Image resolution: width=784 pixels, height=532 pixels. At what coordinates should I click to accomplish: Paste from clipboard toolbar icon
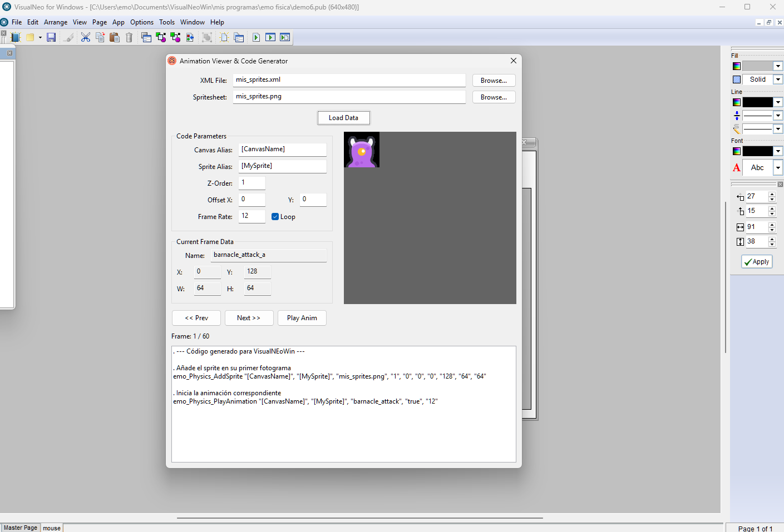pyautogui.click(x=115, y=37)
